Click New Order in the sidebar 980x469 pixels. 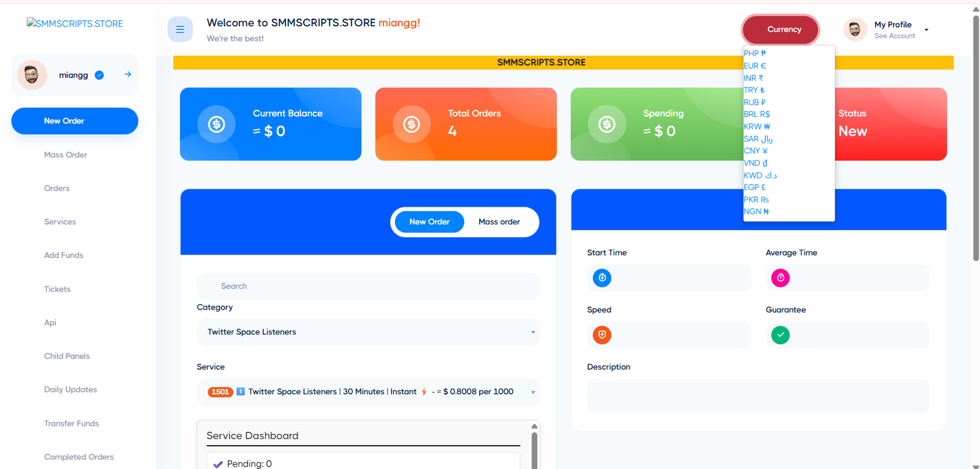click(75, 121)
